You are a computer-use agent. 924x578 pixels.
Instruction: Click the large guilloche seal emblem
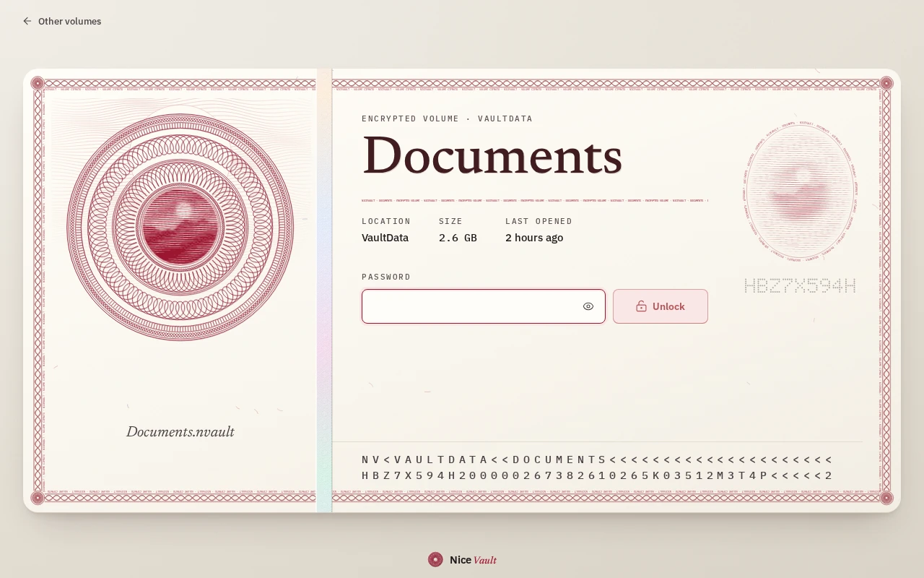180,227
